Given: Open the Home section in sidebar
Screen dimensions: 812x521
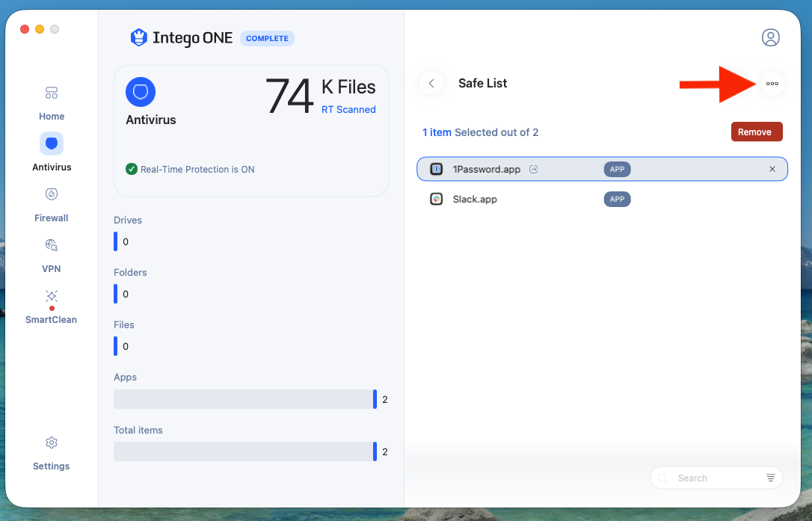Looking at the screenshot, I should (x=52, y=103).
